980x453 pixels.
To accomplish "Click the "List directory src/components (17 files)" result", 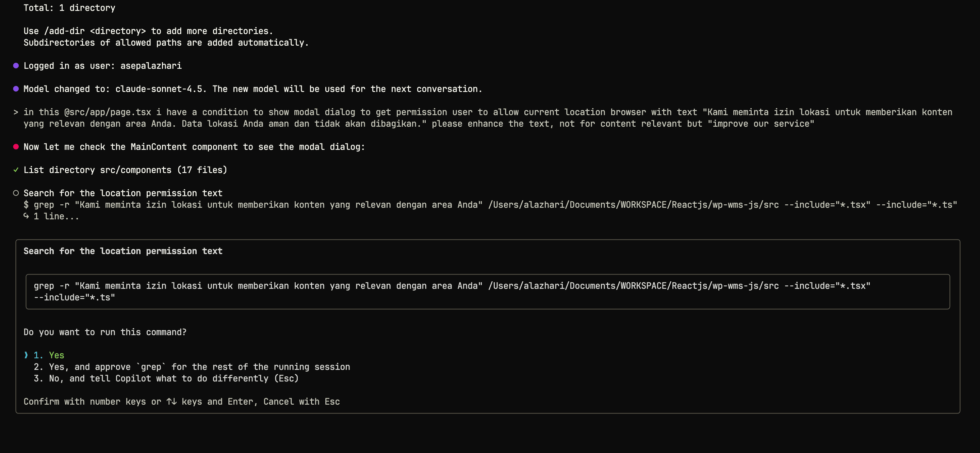I will (125, 170).
